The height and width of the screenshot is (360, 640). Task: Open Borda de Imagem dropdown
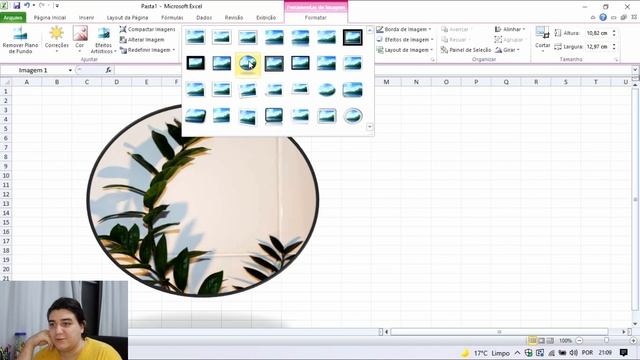[403, 29]
